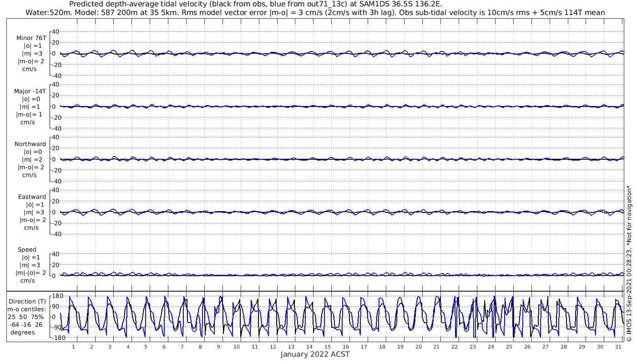Select the 'Major -14T' panel label
Image resolution: width=637 pixels, height=364 pixels.
coord(30,91)
